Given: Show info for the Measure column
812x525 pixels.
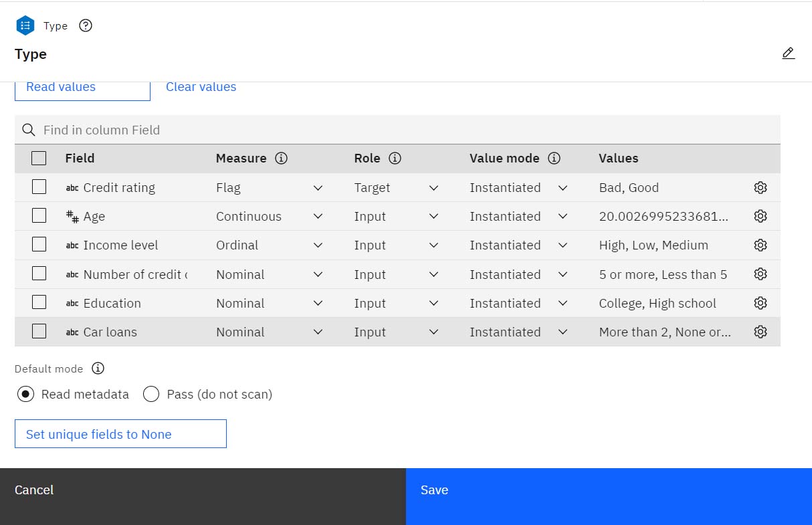Looking at the screenshot, I should 282,159.
